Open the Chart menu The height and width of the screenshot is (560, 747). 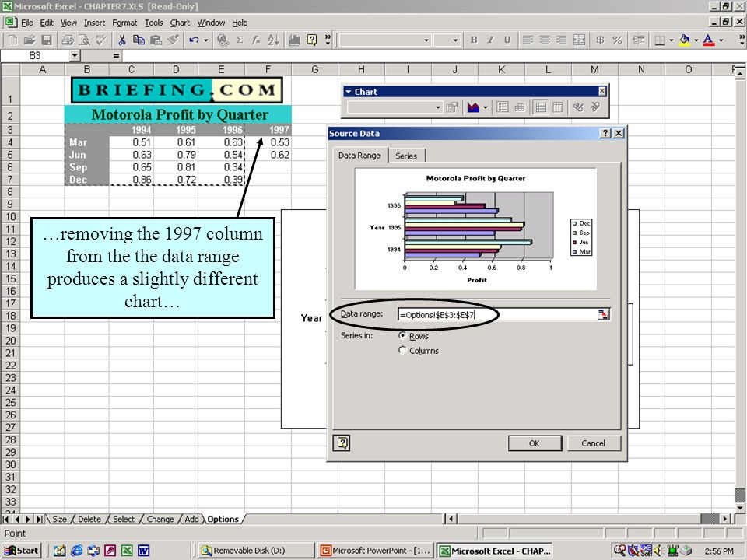180,23
